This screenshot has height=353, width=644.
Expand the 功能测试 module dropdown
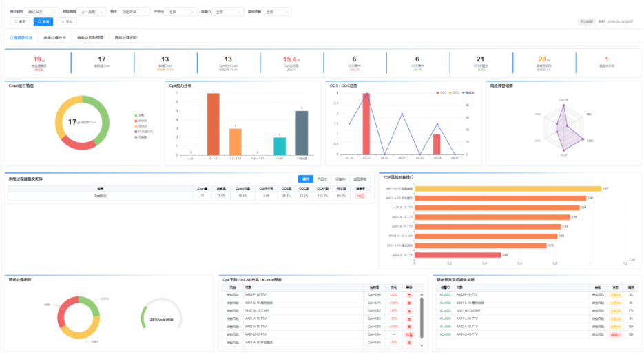(134, 12)
